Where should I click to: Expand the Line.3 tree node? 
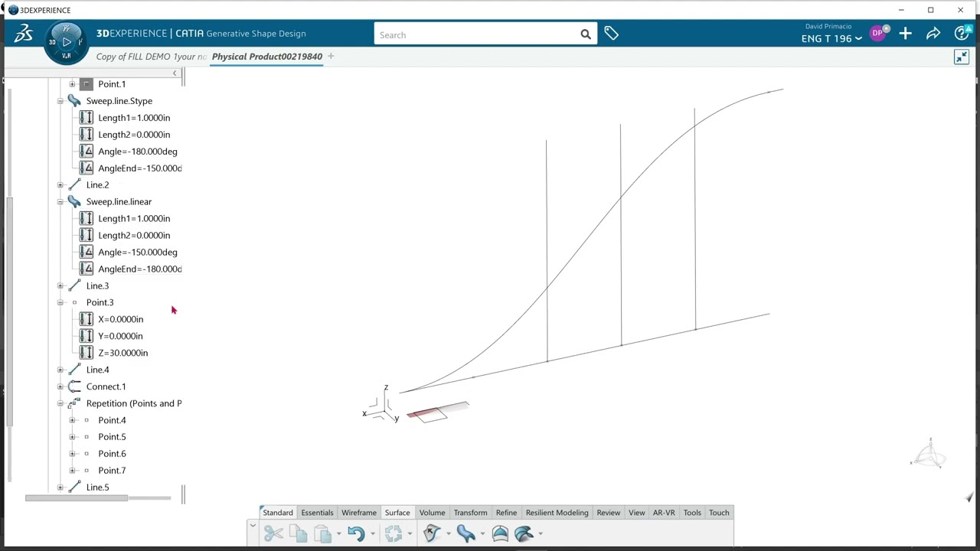coord(60,285)
